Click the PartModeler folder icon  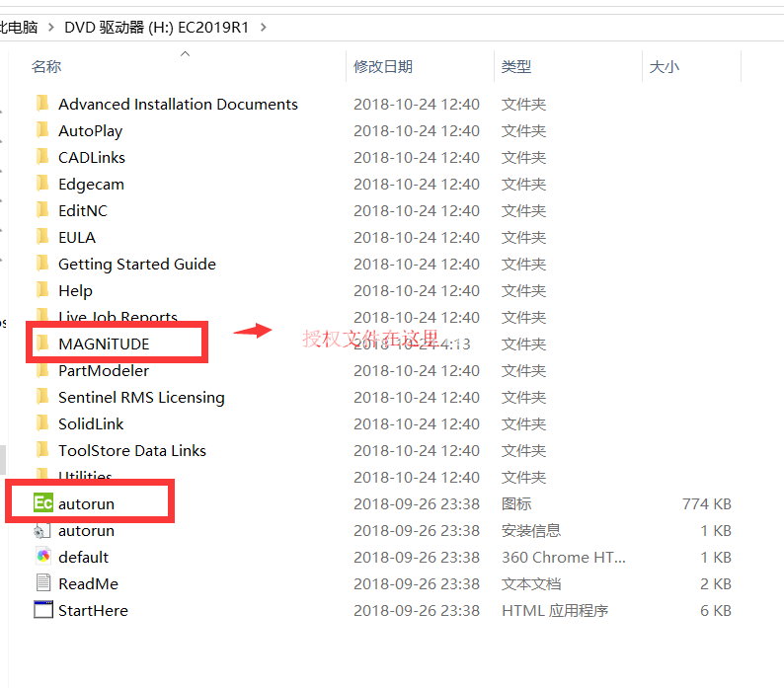[43, 370]
